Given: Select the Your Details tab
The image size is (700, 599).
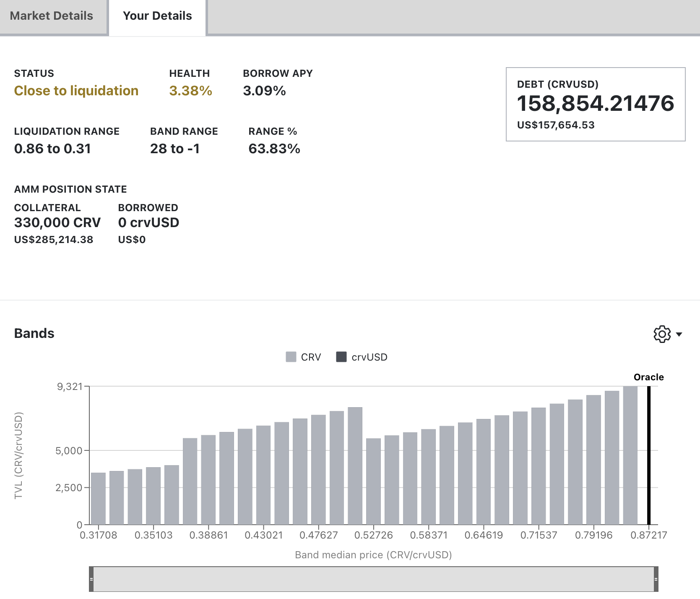Looking at the screenshot, I should click(x=157, y=16).
